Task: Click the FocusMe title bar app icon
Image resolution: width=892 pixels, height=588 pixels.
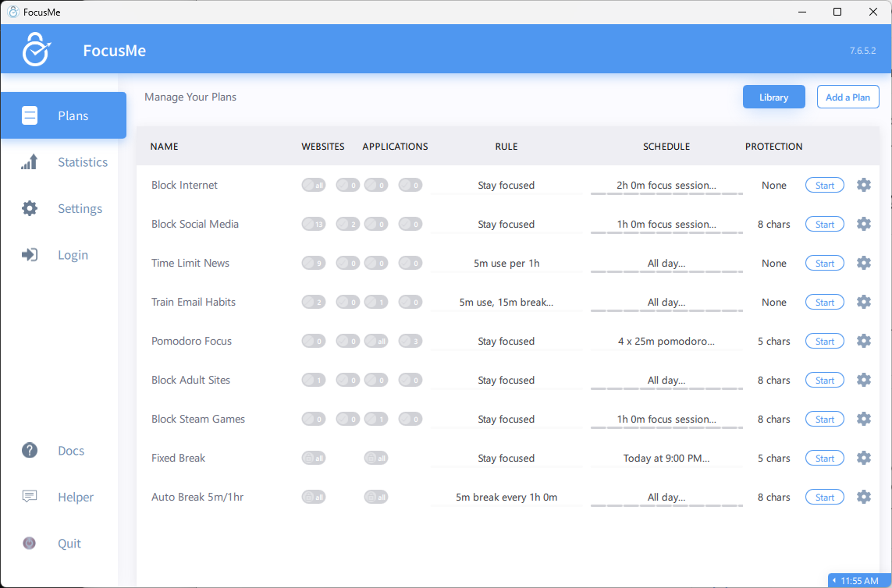Action: [13, 12]
